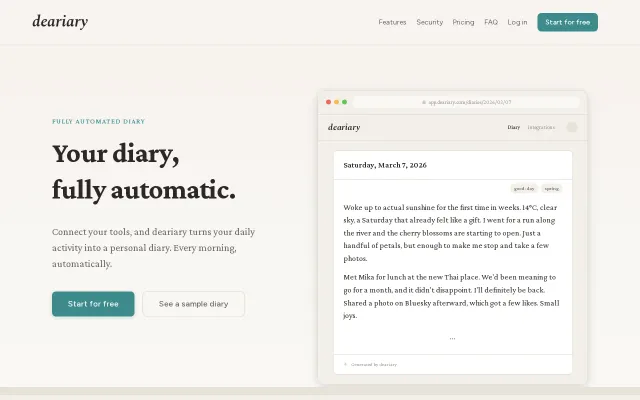This screenshot has height=400, width=640.
Task: Click the deariary logo in the header
Action: pos(60,22)
